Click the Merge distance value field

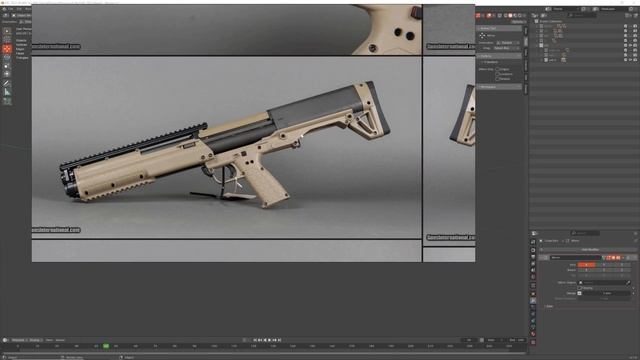tap(607, 293)
